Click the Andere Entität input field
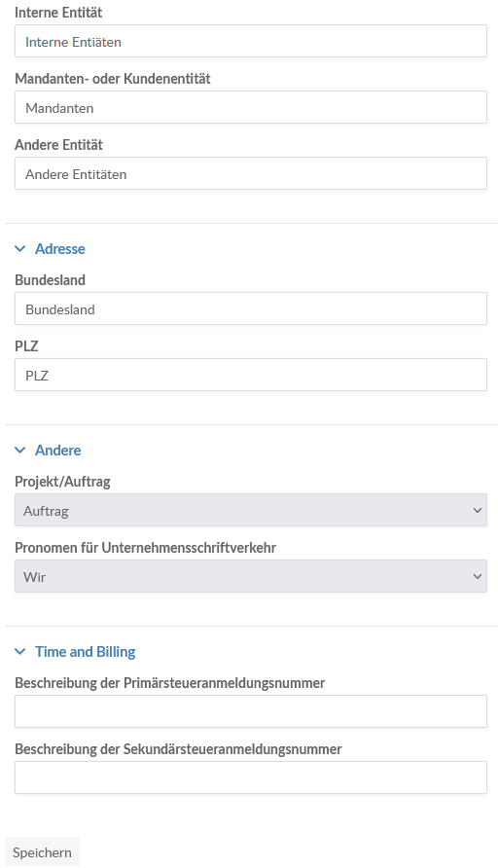Viewport: 498px width, 868px height. click(251, 174)
